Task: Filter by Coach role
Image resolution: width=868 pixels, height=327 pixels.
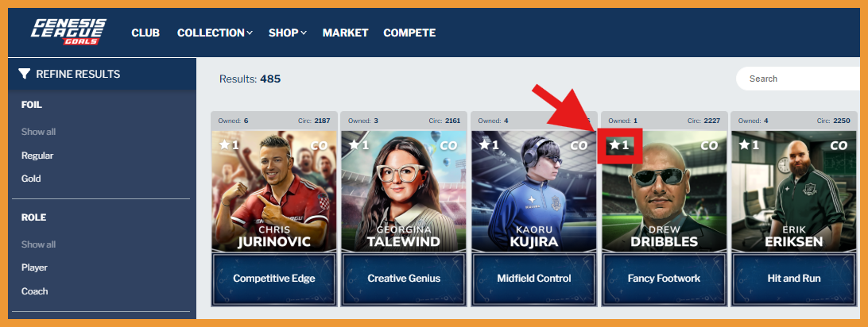Action: pos(34,291)
